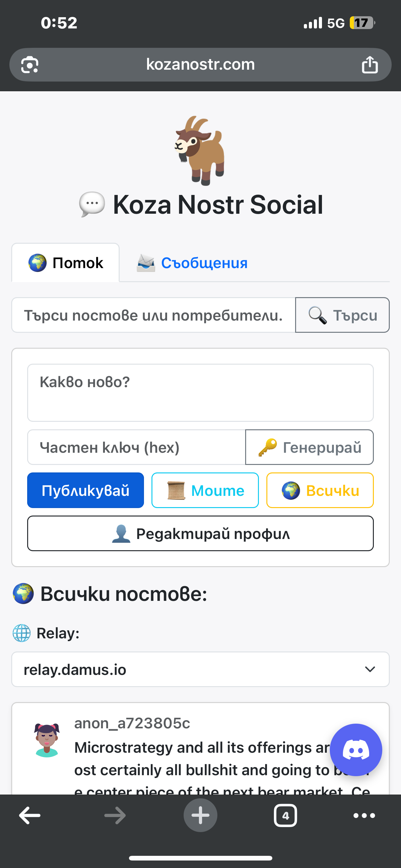Image resolution: width=401 pixels, height=868 pixels.
Task: Expand the relay.damus.io relay dropdown
Action: click(x=200, y=669)
